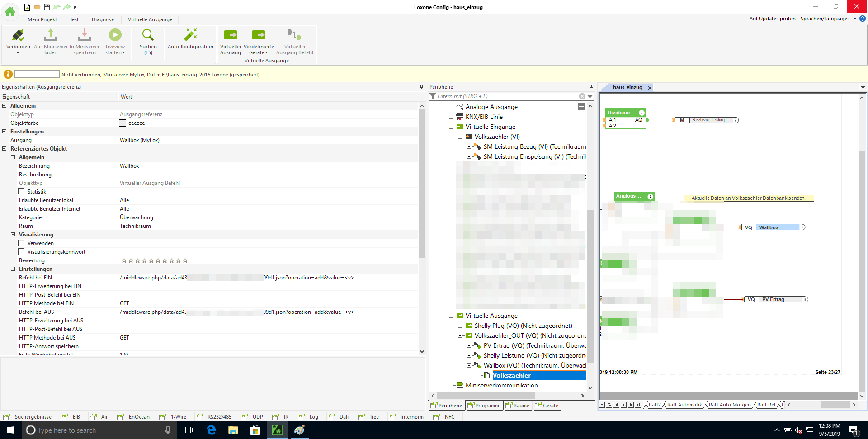Collapse the Virtuelle Ausgänge tree node
Image resolution: width=868 pixels, height=439 pixels.
[x=451, y=316]
